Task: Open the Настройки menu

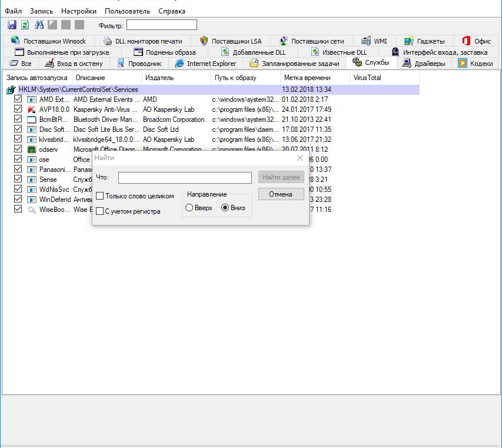Action: click(x=79, y=11)
